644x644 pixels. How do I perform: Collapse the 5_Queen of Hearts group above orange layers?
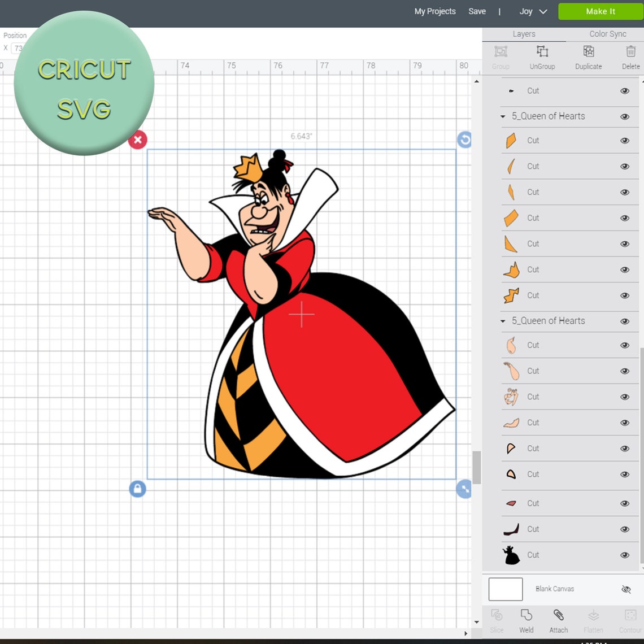[x=503, y=116]
